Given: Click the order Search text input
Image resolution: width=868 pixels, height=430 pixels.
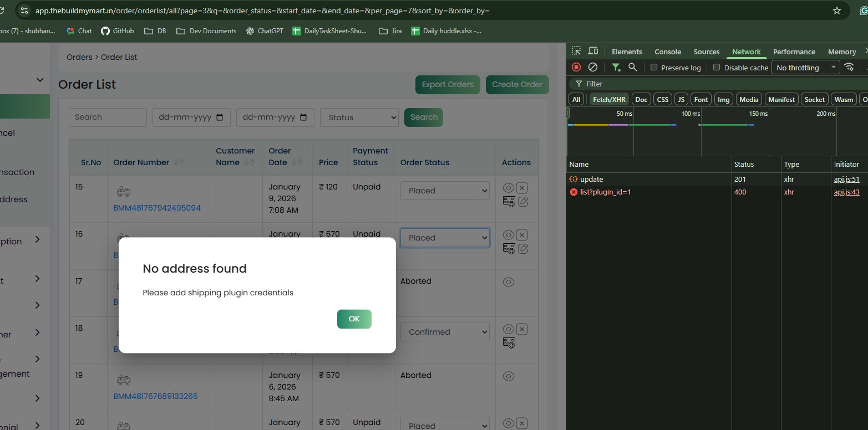Looking at the screenshot, I should click(108, 117).
